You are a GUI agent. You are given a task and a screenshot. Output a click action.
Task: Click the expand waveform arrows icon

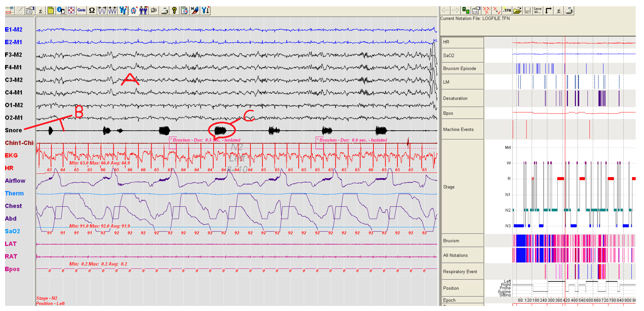[x=102, y=10]
